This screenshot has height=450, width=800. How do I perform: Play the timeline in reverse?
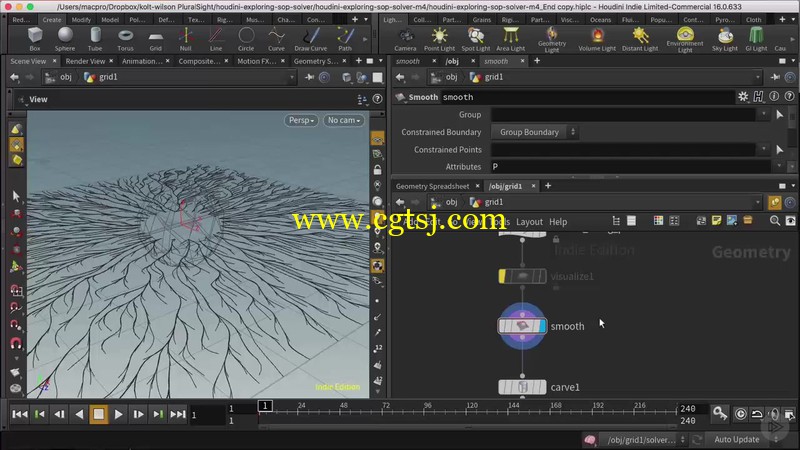pos(79,414)
